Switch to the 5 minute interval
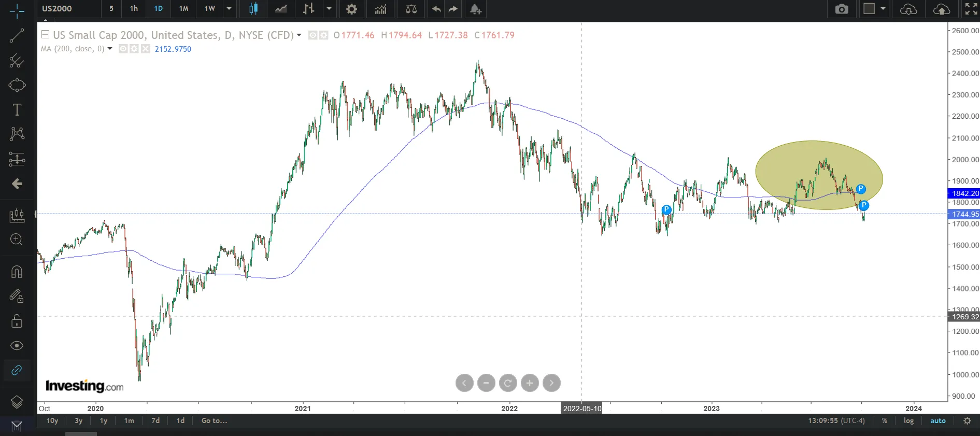The height and width of the screenshot is (436, 980). 111,8
